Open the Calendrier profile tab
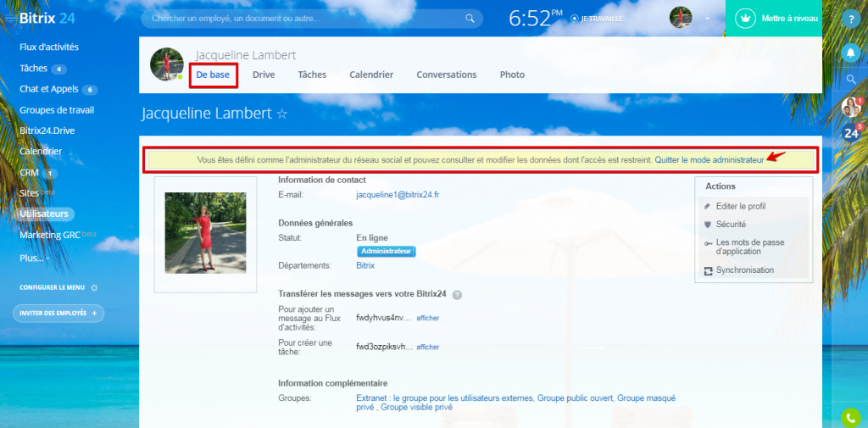 tap(371, 75)
